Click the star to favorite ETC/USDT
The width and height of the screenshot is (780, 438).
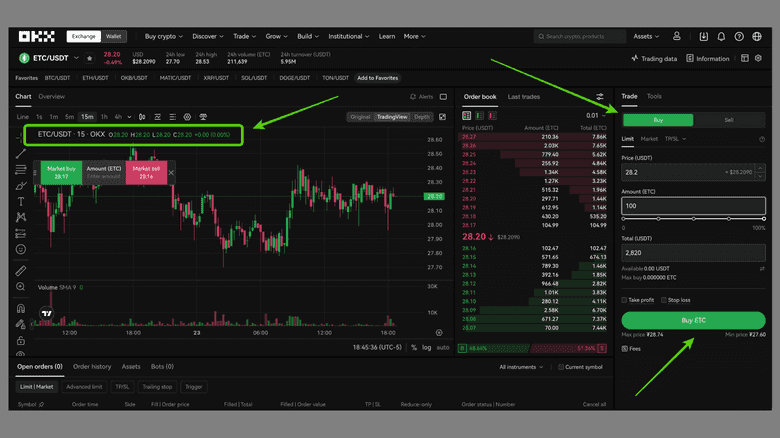click(89, 59)
